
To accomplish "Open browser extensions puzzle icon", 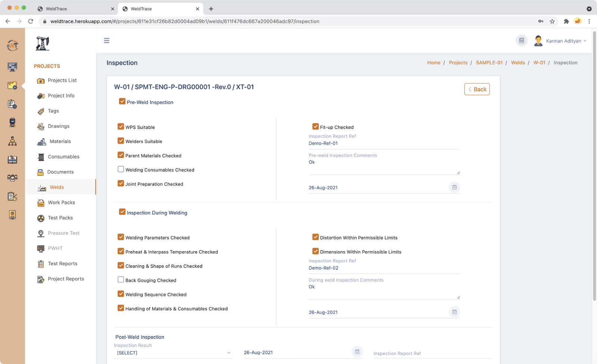I will click(x=566, y=21).
